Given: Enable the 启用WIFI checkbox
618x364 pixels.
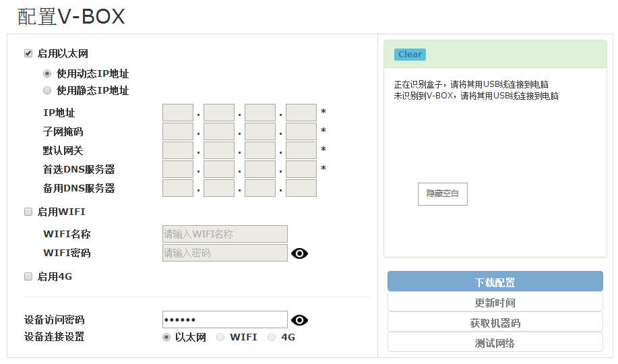Looking at the screenshot, I should pyautogui.click(x=28, y=212).
